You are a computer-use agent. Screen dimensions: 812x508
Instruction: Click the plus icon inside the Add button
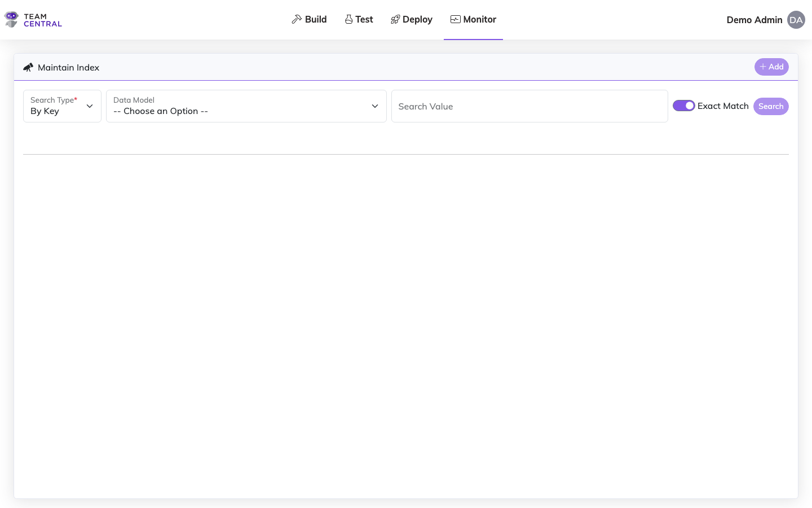(x=763, y=66)
